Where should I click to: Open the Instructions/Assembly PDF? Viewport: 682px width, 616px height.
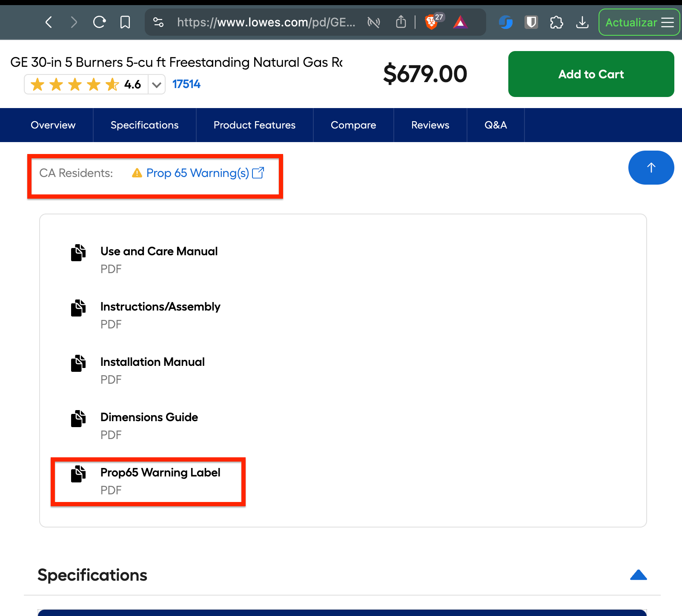[160, 307]
